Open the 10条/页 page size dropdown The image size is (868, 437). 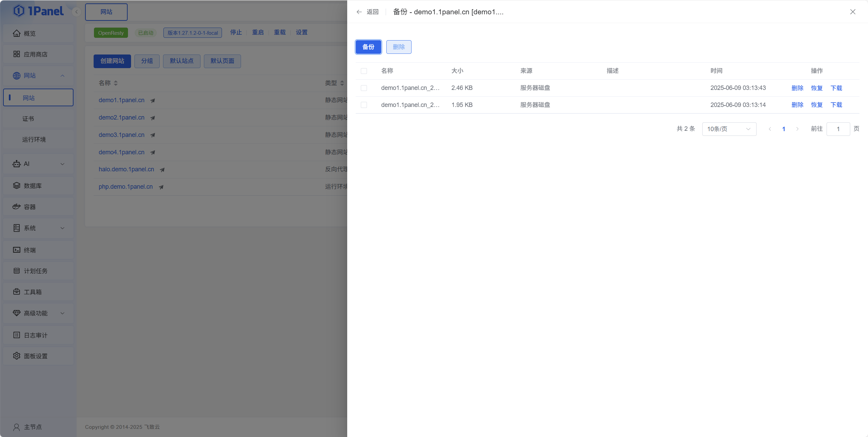point(729,129)
